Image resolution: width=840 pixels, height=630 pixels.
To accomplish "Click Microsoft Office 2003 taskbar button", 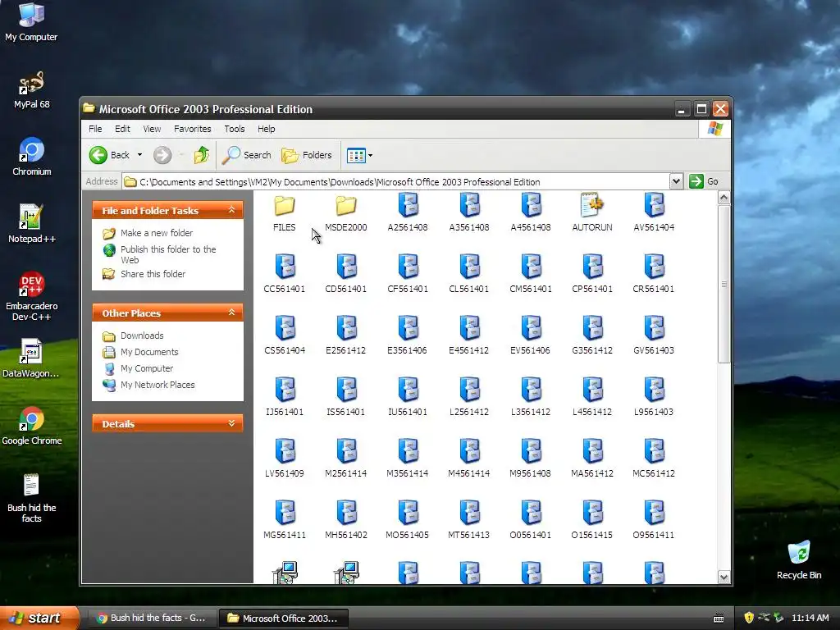I will tap(283, 619).
